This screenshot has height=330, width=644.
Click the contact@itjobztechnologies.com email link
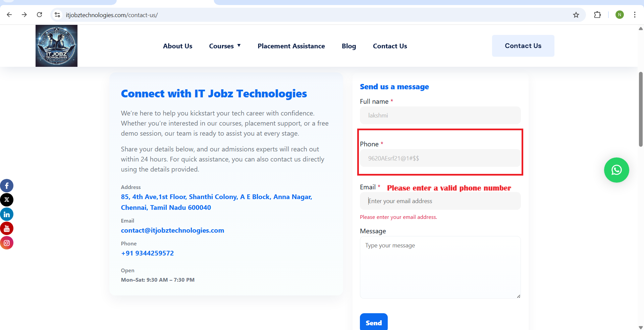172,231
